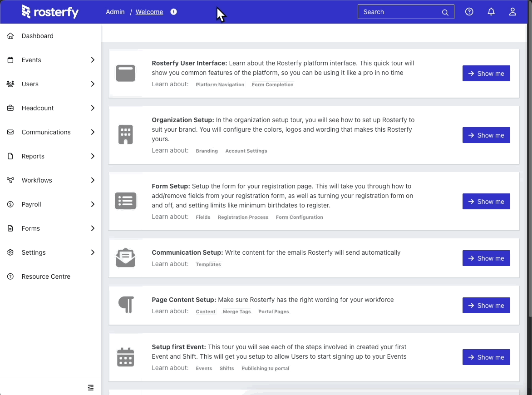Expand the Settings menu chevron
The height and width of the screenshot is (395, 532).
93,252
